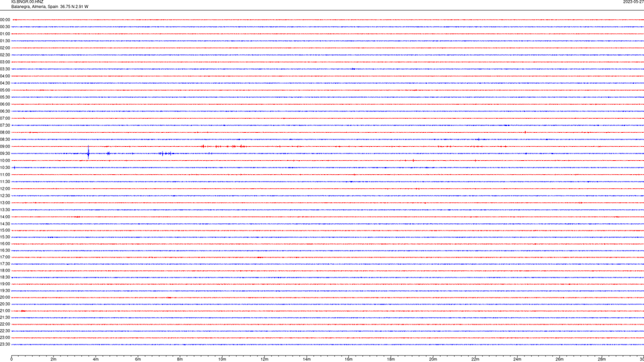Select the 10:00 trace label
The width and height of the screenshot is (644, 362).
coord(5,160)
